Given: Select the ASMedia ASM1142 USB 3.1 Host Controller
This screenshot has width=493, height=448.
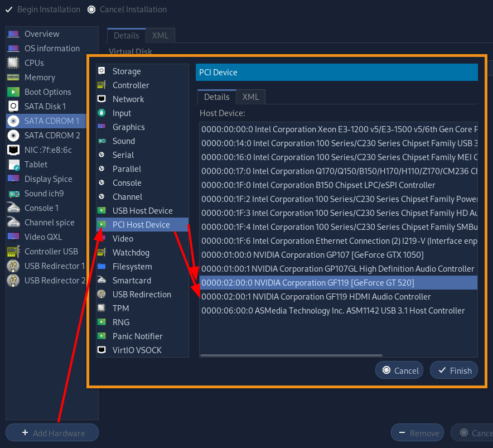Looking at the screenshot, I should (339, 311).
